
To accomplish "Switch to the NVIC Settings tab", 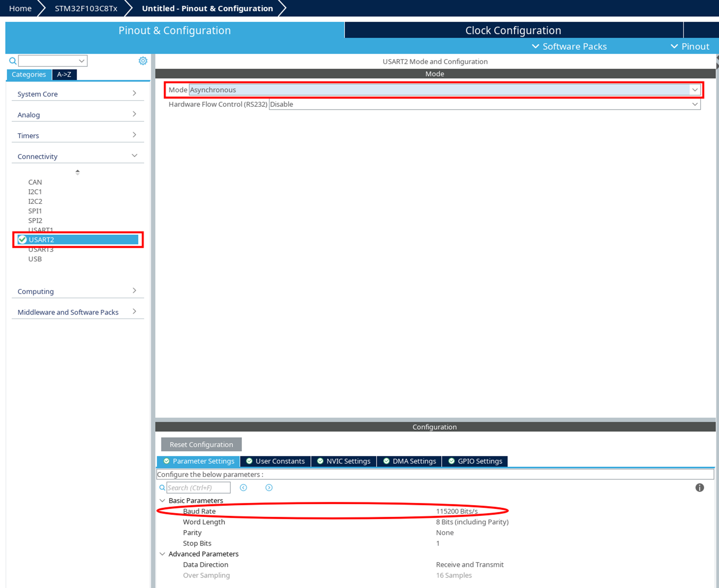I will pos(344,461).
